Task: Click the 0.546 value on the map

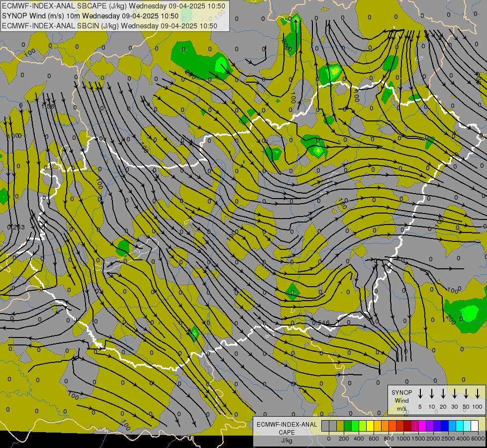Action: [x=321, y=323]
